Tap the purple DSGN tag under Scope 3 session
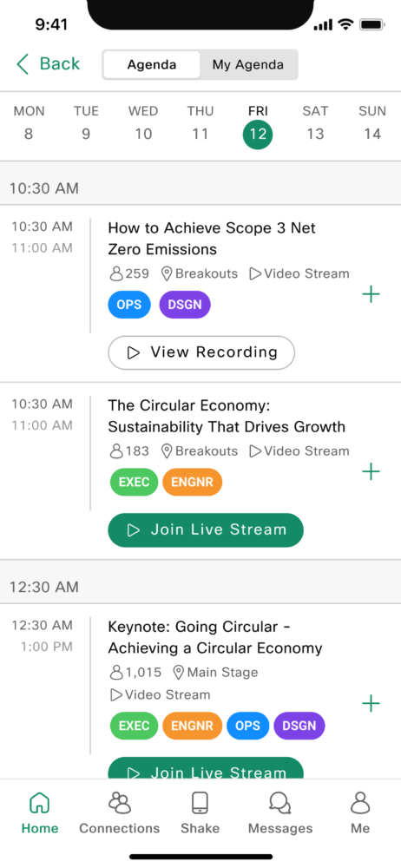The image size is (401, 868). click(185, 305)
